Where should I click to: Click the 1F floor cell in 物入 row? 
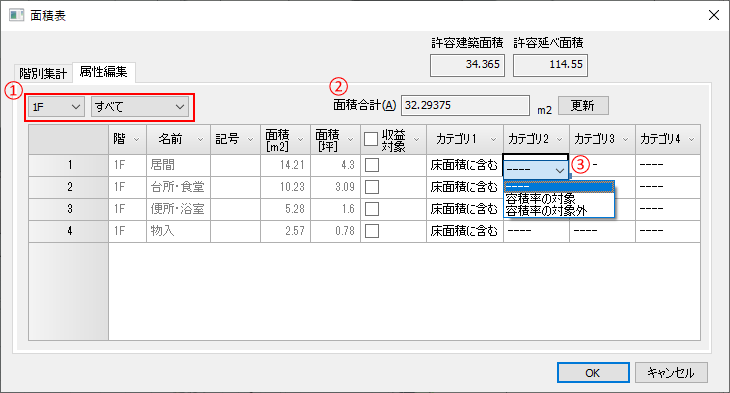pos(127,231)
